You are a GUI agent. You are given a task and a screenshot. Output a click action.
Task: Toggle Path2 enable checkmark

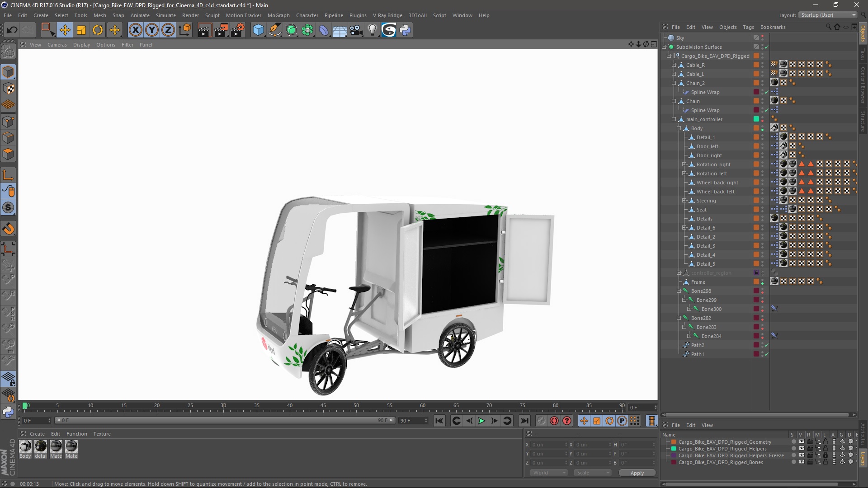[x=766, y=345]
